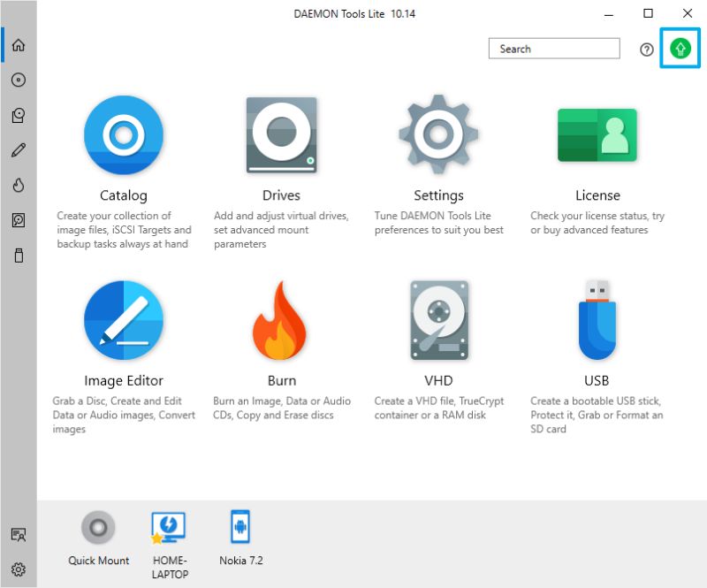Select the Home icon in the sidebar
The height and width of the screenshot is (588, 707).
(19, 44)
